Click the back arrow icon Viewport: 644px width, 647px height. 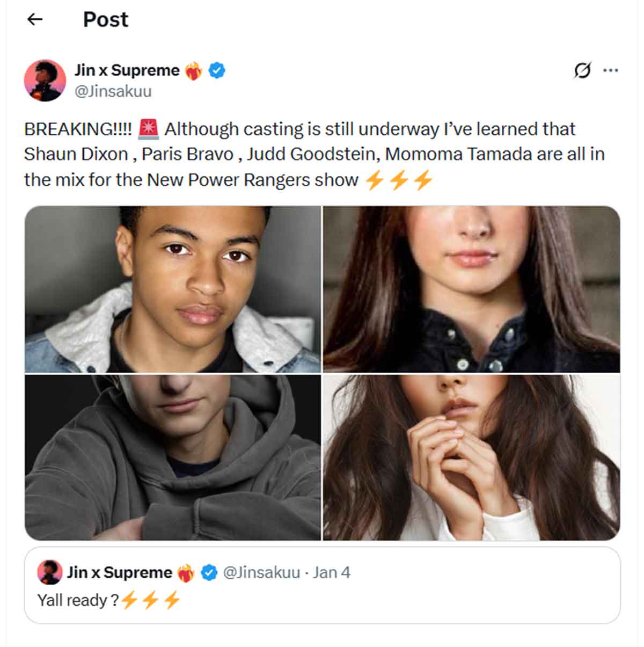(35, 20)
